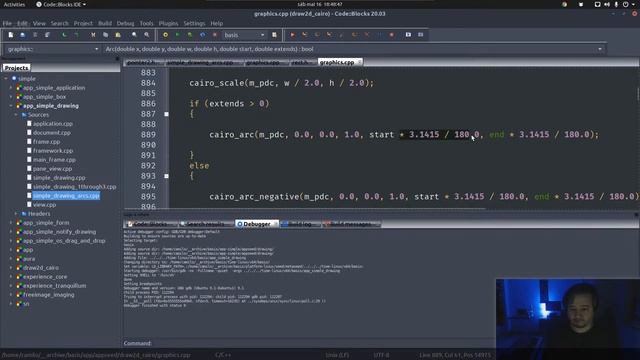Image resolution: width=640 pixels, height=360 pixels.
Task: Open the Debug menu
Action: [125, 23]
